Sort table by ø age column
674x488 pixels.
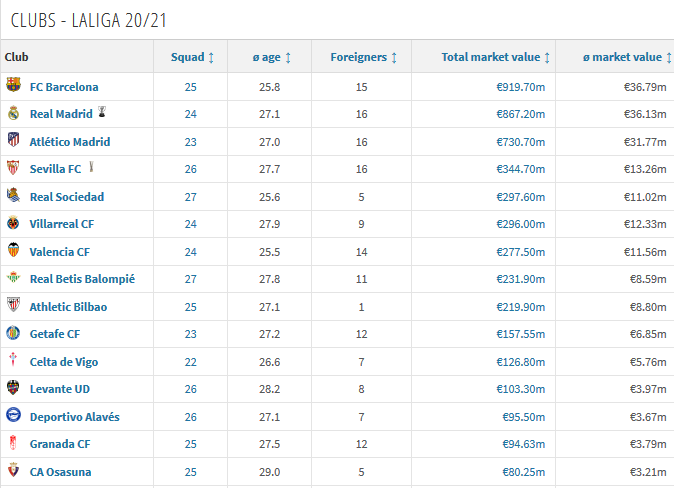[x=271, y=57]
